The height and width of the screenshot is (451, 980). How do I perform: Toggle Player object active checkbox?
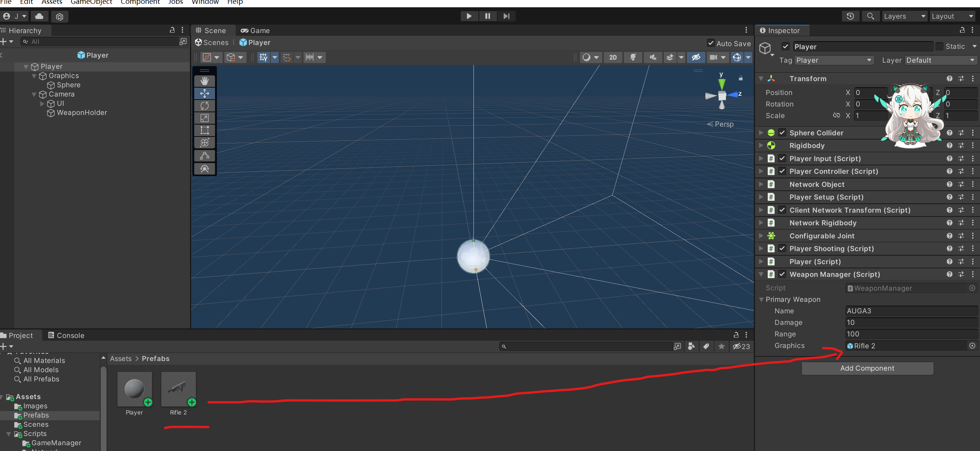pos(785,47)
